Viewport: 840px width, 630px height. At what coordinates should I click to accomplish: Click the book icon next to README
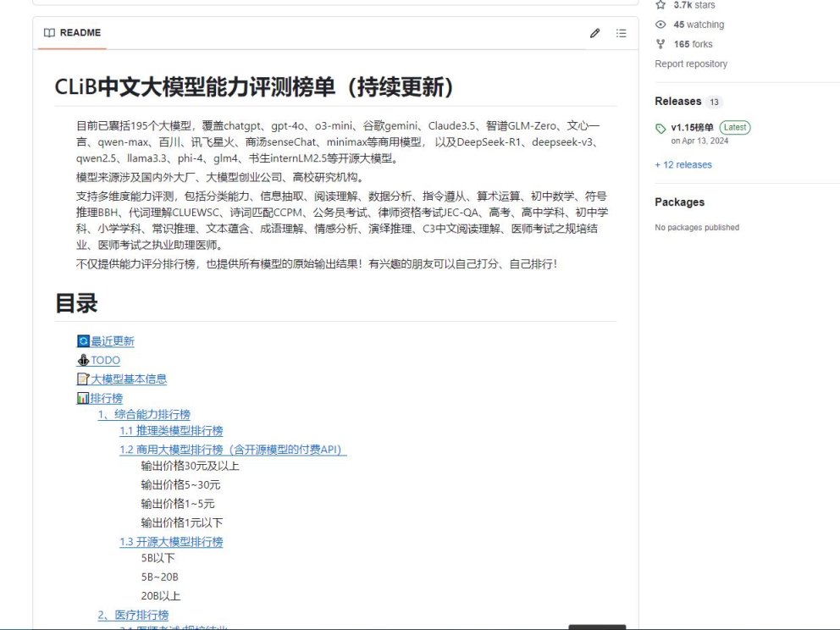tap(48, 32)
